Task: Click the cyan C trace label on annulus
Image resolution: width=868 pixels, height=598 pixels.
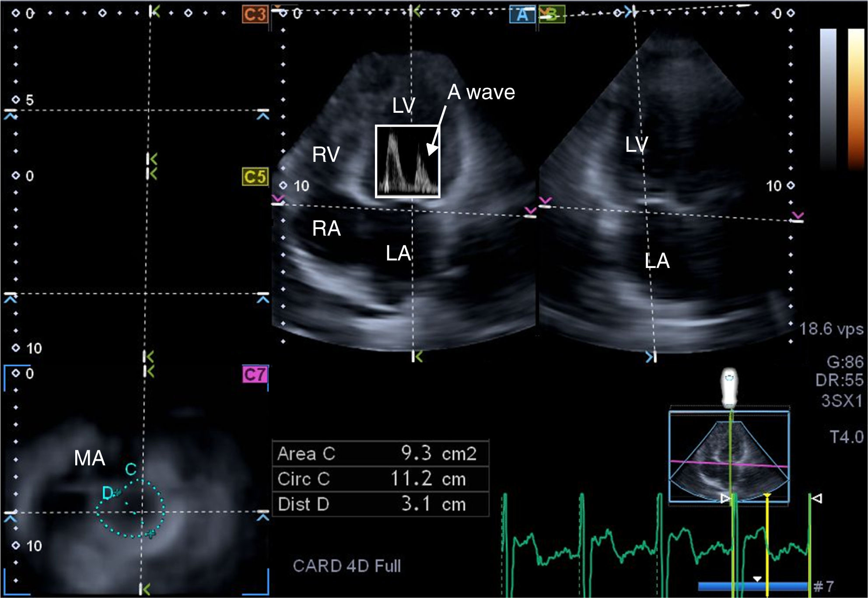Action: pos(131,469)
